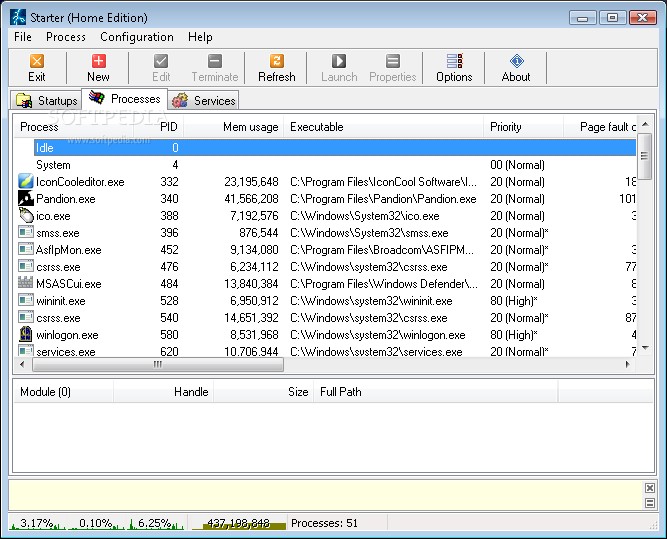Click the Launch toolbar icon
667x539 pixels.
[x=339, y=68]
